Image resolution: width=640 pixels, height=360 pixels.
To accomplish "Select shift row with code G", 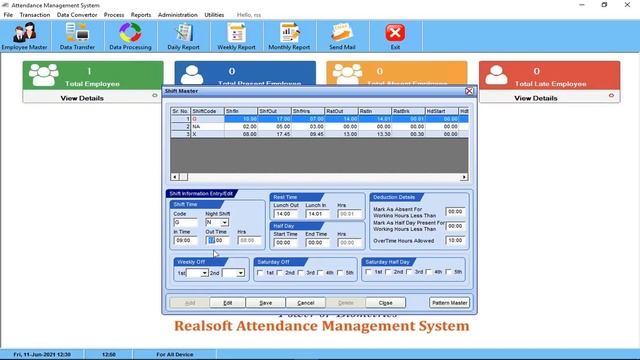I will 320,119.
